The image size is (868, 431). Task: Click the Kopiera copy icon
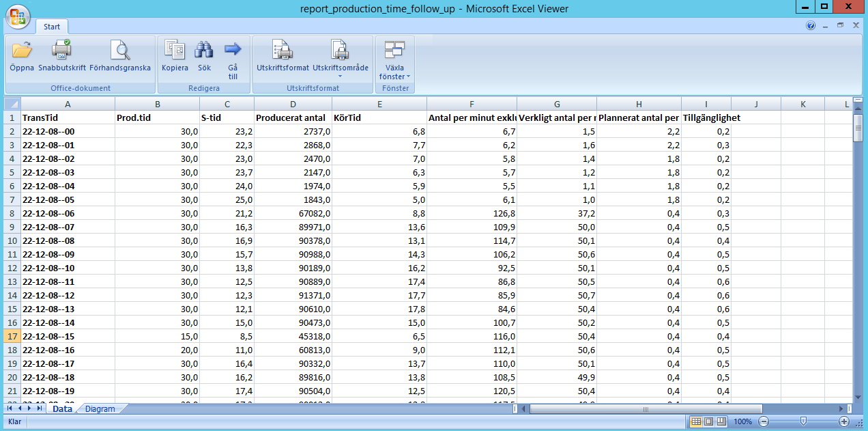pos(175,51)
